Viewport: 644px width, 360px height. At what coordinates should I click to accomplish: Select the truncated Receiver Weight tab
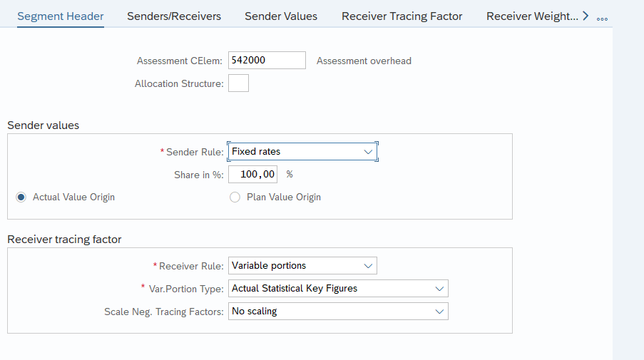click(x=531, y=16)
